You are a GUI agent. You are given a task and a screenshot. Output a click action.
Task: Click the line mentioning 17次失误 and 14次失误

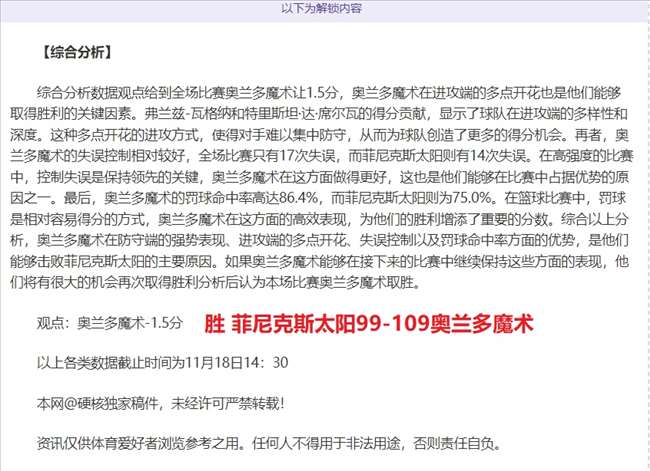pos(322,156)
